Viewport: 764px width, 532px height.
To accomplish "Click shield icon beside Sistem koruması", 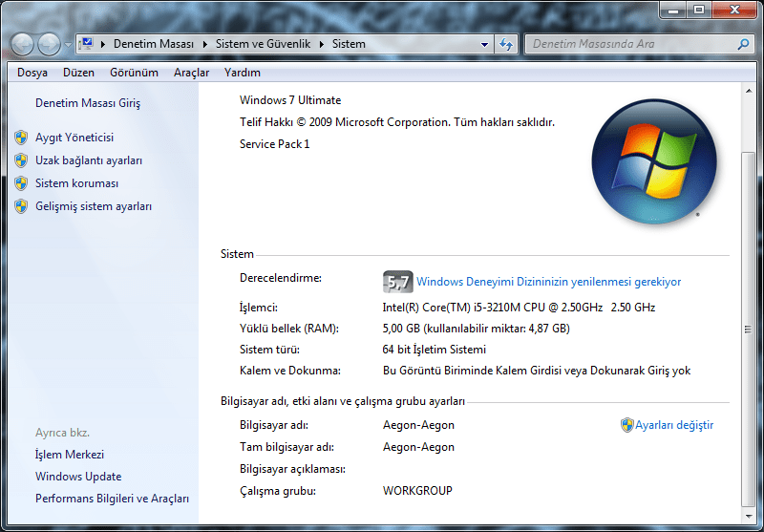I will (x=21, y=183).
